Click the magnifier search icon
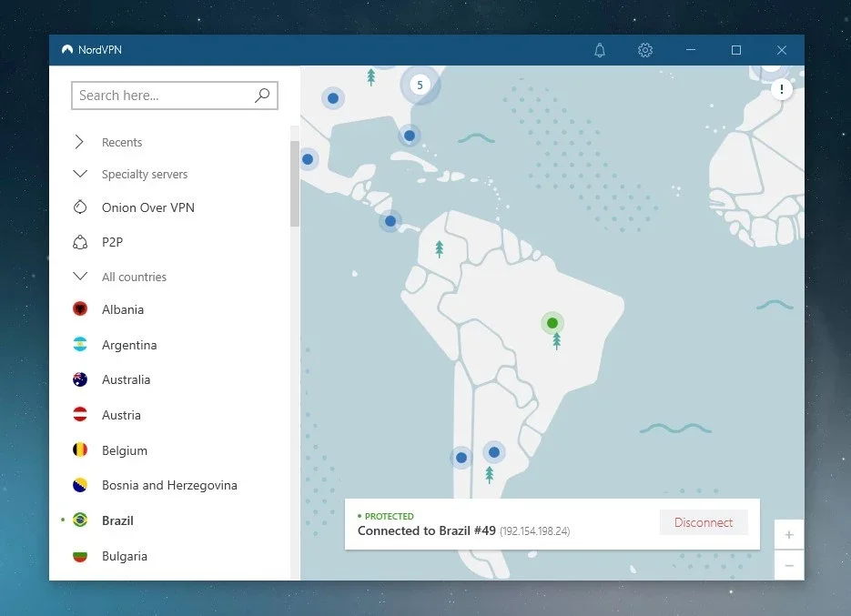This screenshot has height=616, width=851. (262, 96)
